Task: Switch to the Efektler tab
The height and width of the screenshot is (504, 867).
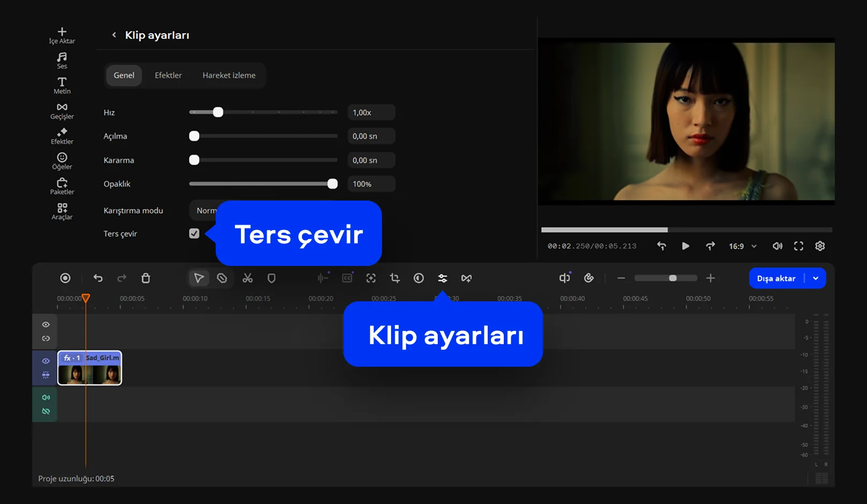Action: [x=168, y=76]
